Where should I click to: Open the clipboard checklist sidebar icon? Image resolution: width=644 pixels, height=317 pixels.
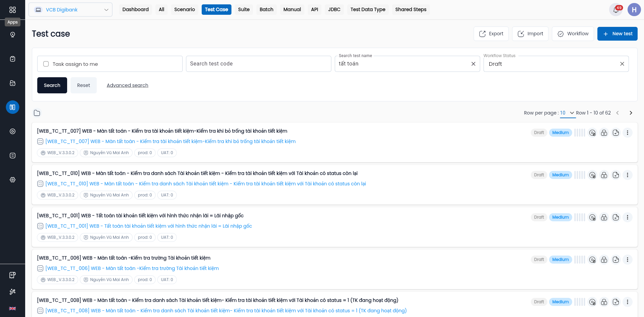pyautogui.click(x=12, y=59)
